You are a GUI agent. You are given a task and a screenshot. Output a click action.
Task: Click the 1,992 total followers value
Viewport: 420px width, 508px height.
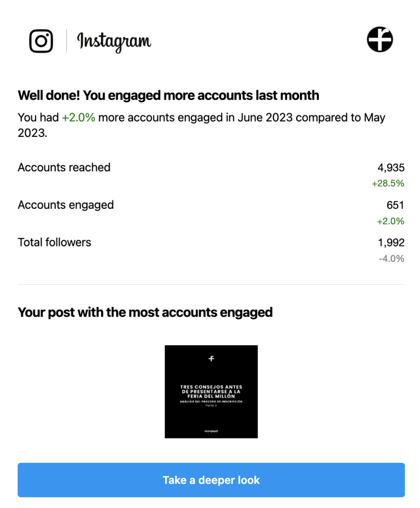[x=391, y=243]
